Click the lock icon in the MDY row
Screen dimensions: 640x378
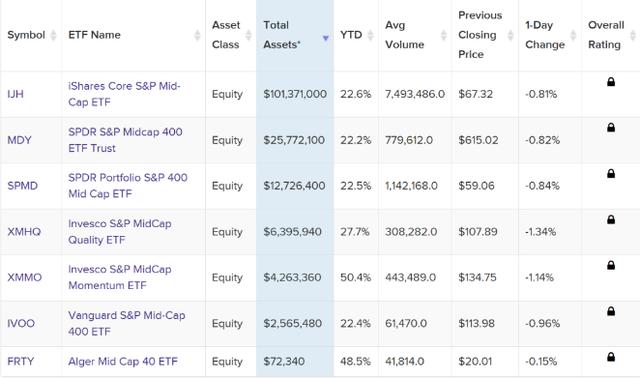click(x=611, y=127)
